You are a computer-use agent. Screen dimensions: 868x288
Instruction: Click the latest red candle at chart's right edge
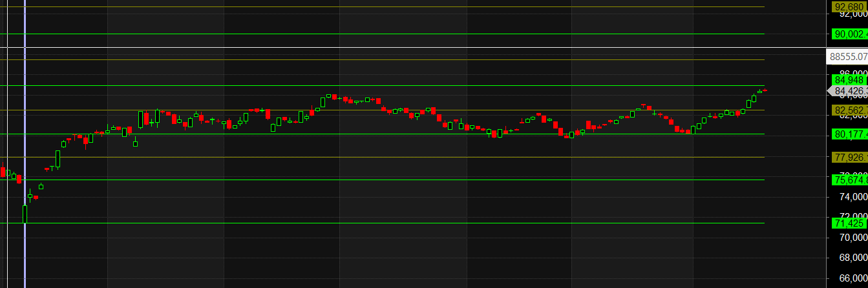765,90
